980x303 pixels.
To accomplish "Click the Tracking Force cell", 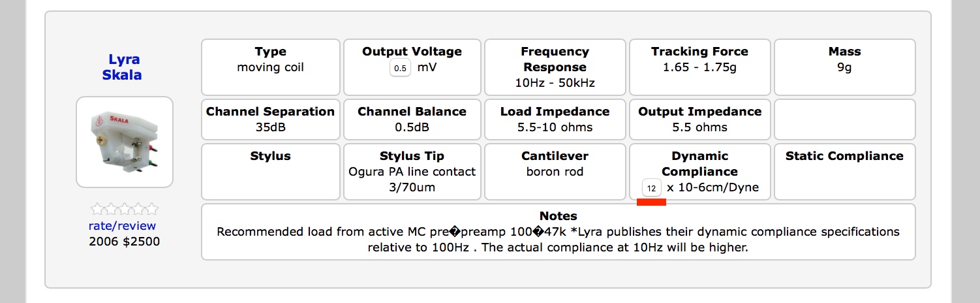I will [699, 67].
